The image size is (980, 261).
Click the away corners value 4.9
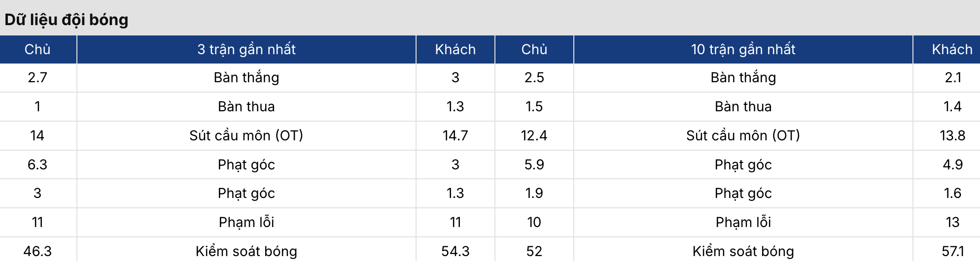952,164
